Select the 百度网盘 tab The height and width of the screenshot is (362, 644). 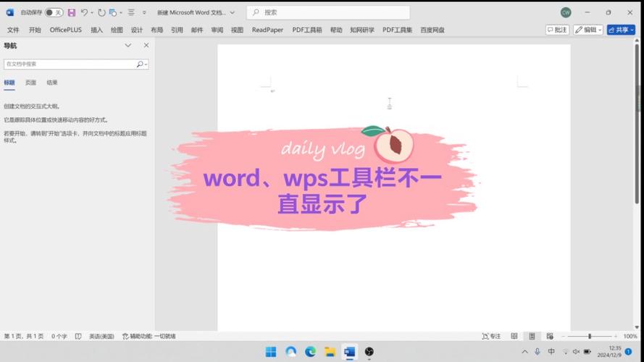[432, 30]
